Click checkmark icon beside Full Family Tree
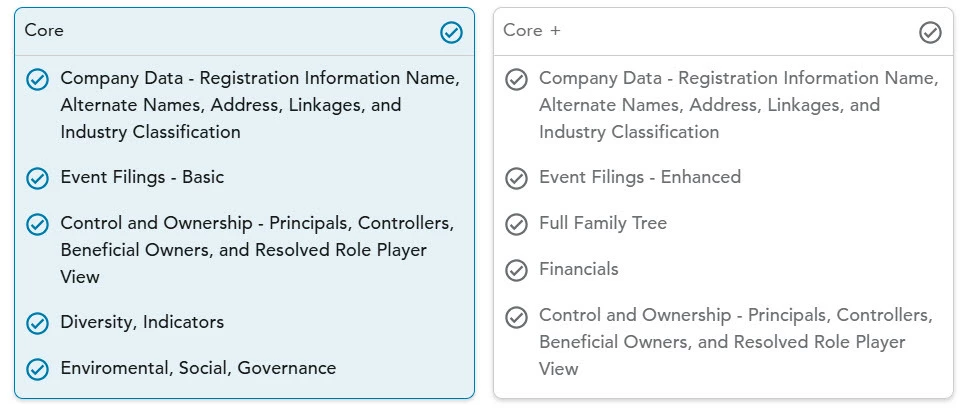This screenshot has height=414, width=967. 516,224
